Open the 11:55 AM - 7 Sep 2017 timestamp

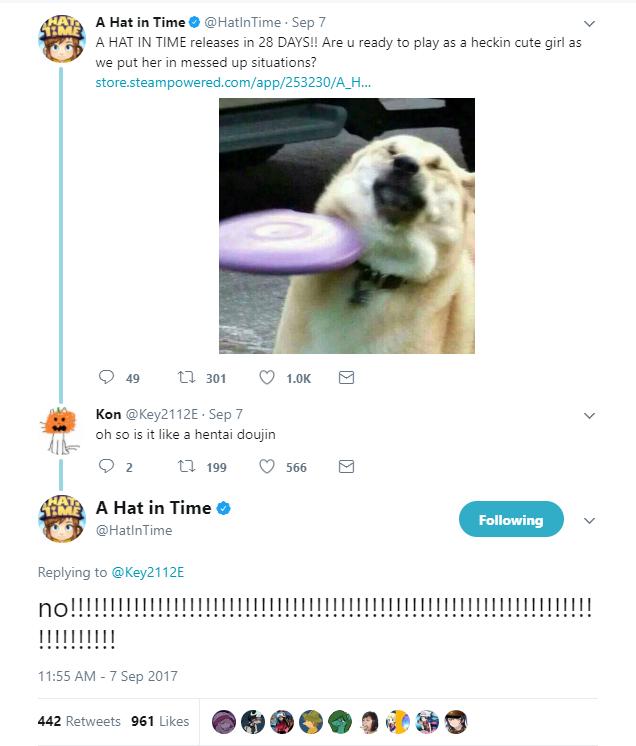(107, 675)
